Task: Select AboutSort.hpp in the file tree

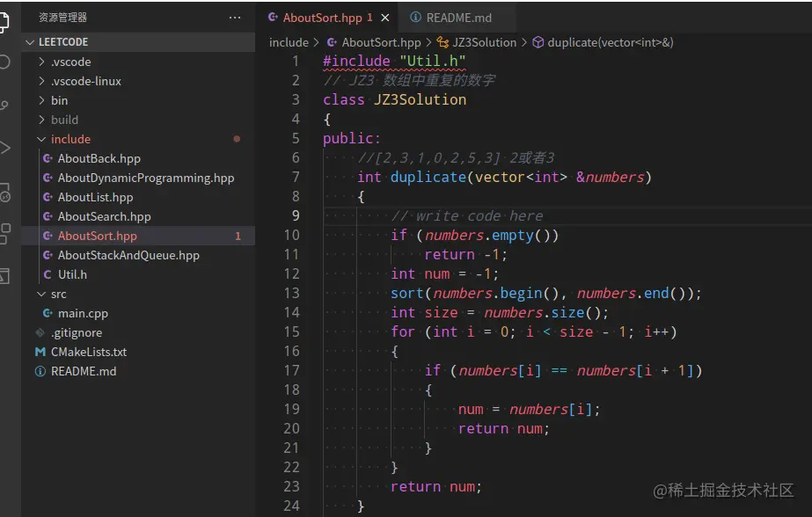Action: click(x=138, y=236)
